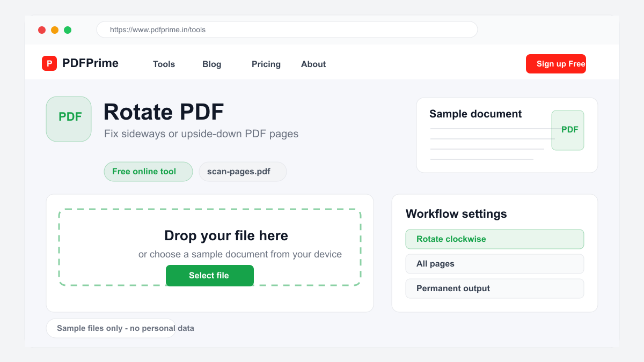Click the Sample document title
This screenshot has width=644, height=362.
(475, 114)
